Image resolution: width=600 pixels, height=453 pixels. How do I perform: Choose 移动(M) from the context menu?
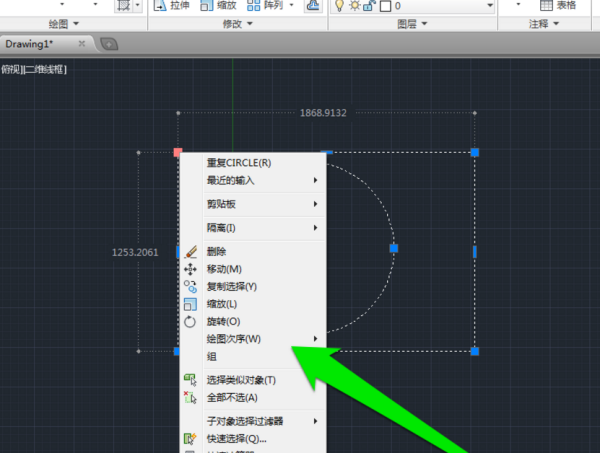point(253,269)
